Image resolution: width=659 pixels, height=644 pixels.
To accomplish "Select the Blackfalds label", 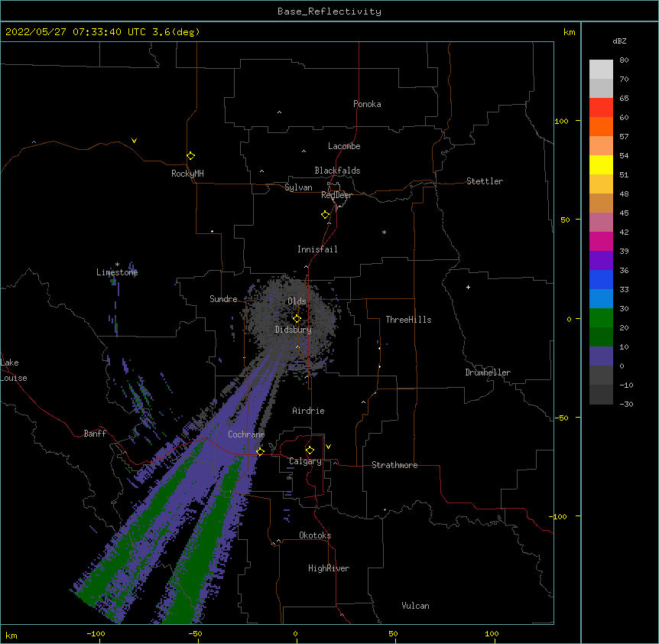I will point(337,171).
